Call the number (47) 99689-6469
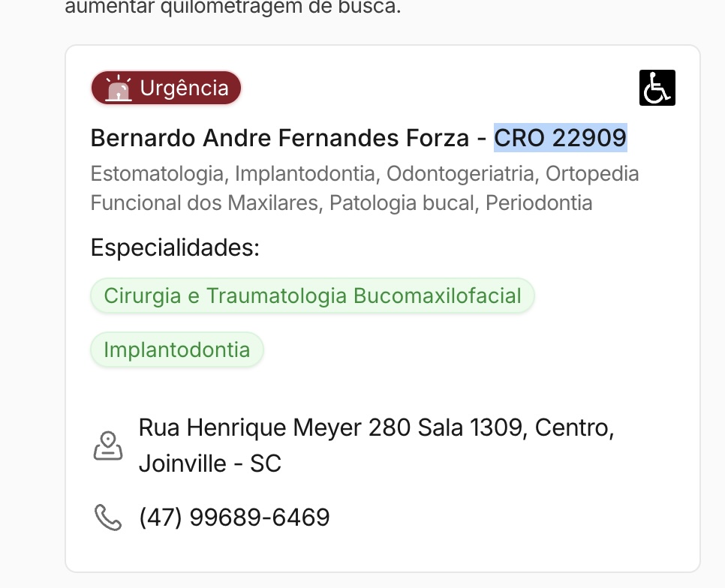The width and height of the screenshot is (725, 588). click(234, 517)
